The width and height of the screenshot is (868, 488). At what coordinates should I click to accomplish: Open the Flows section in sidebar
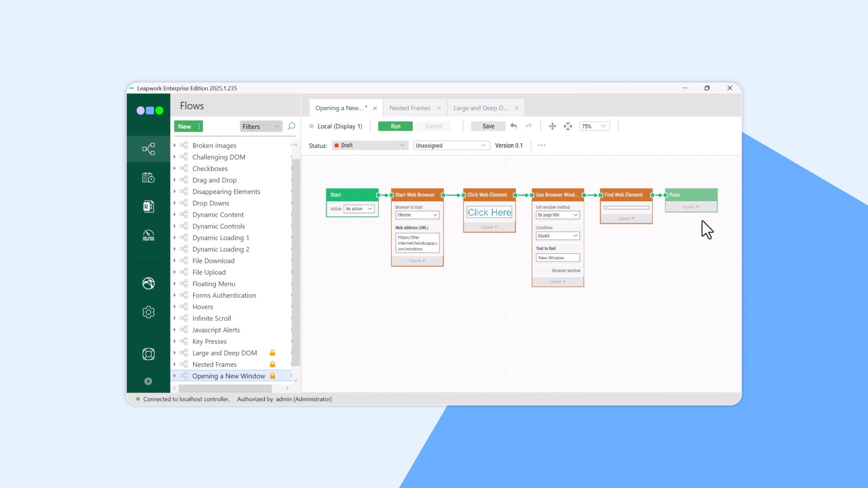pos(148,149)
